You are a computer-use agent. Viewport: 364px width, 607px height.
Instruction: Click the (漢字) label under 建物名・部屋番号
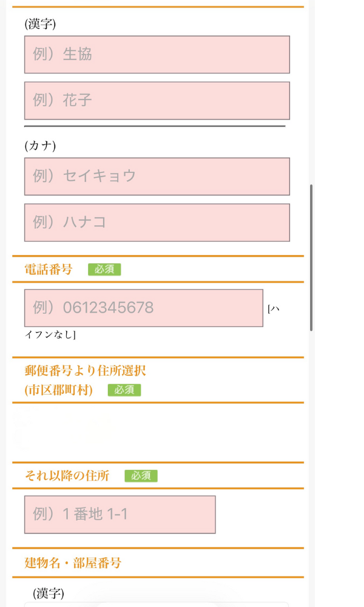click(49, 594)
